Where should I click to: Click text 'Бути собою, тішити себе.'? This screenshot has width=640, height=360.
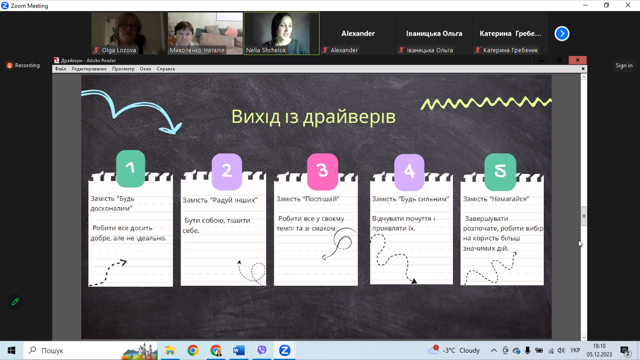pos(217,225)
